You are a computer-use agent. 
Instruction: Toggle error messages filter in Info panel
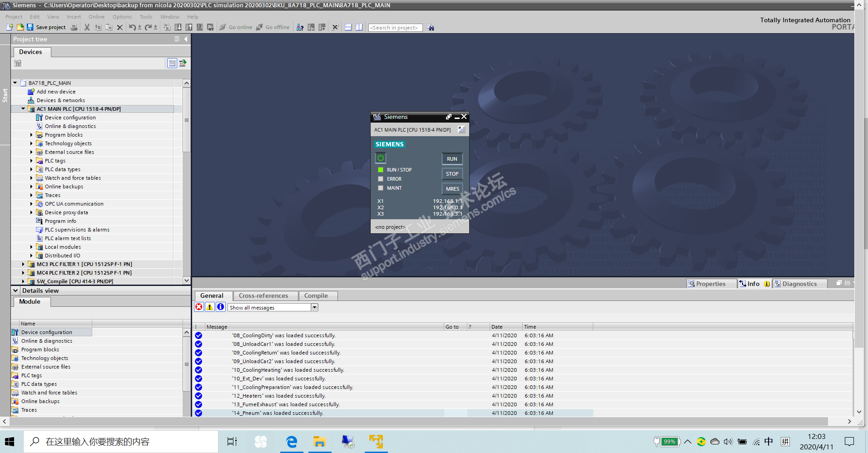pyautogui.click(x=199, y=307)
